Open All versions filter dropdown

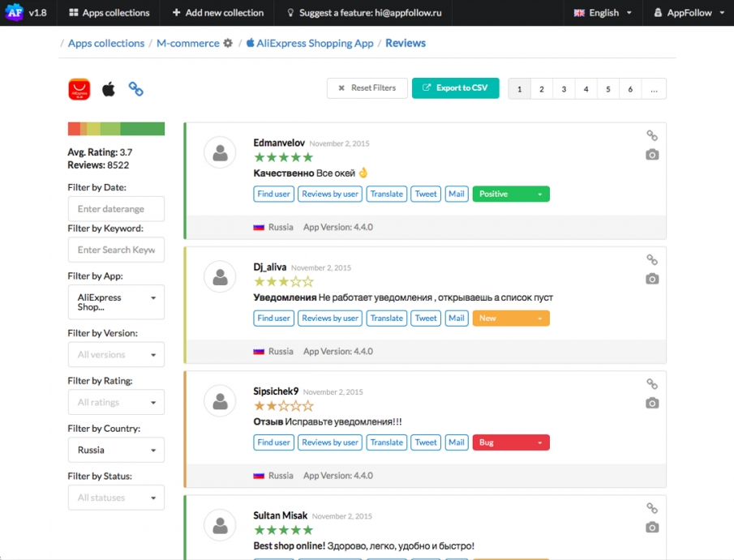pos(116,355)
